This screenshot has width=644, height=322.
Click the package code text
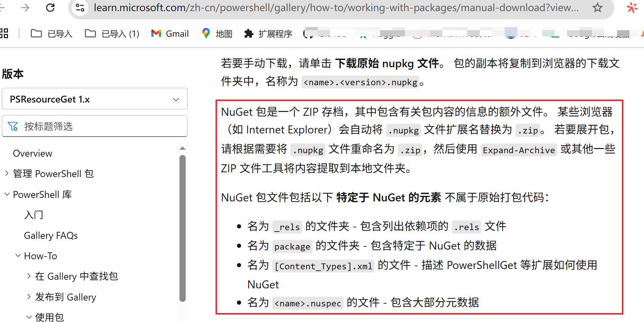pyautogui.click(x=292, y=246)
